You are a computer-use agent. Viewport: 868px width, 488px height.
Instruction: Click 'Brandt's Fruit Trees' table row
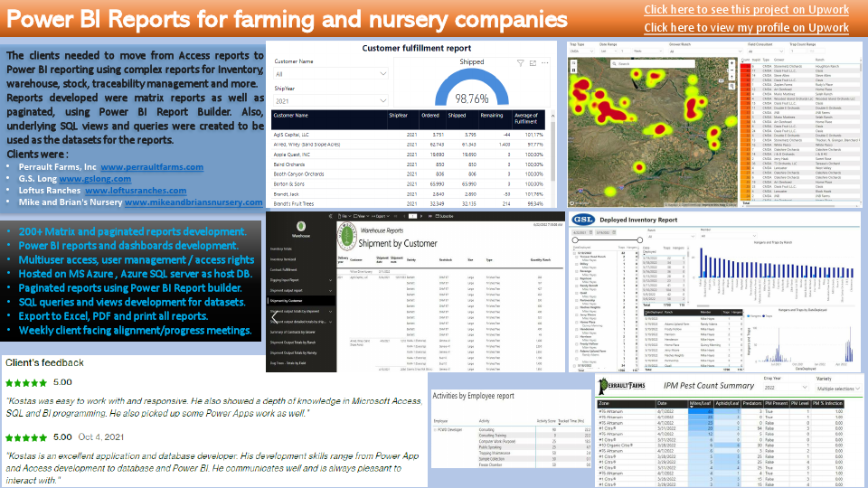pyautogui.click(x=409, y=203)
